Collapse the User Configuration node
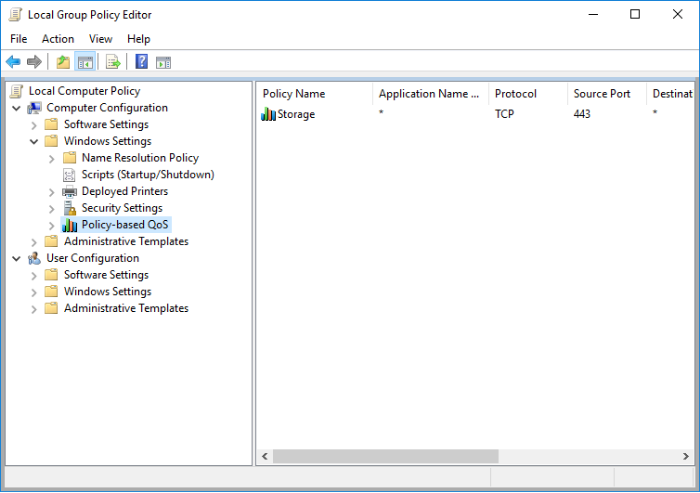The width and height of the screenshot is (700, 493). coord(16,258)
